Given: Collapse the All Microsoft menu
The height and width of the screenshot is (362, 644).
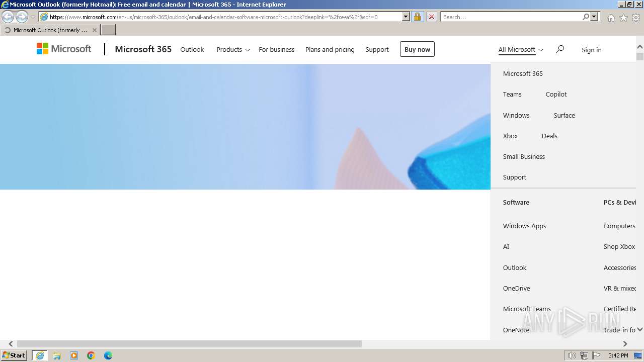Looking at the screenshot, I should pos(521,49).
